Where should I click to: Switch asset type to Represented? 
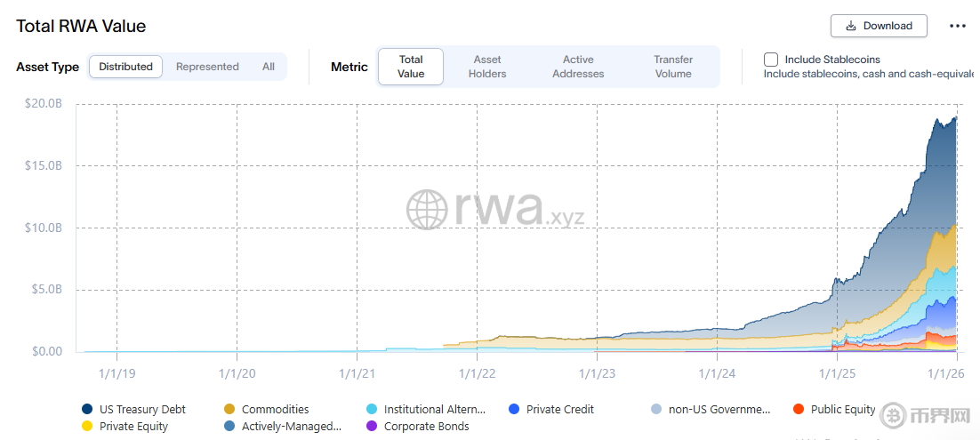point(207,67)
